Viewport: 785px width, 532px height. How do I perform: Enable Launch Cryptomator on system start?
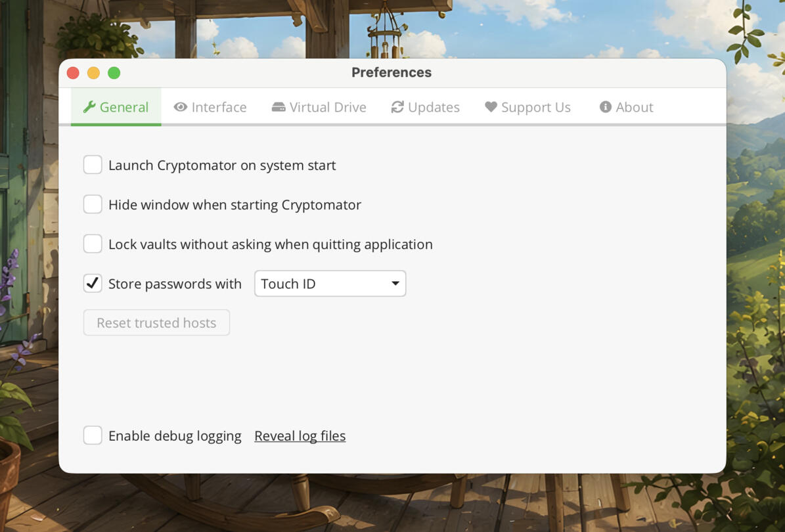tap(93, 165)
